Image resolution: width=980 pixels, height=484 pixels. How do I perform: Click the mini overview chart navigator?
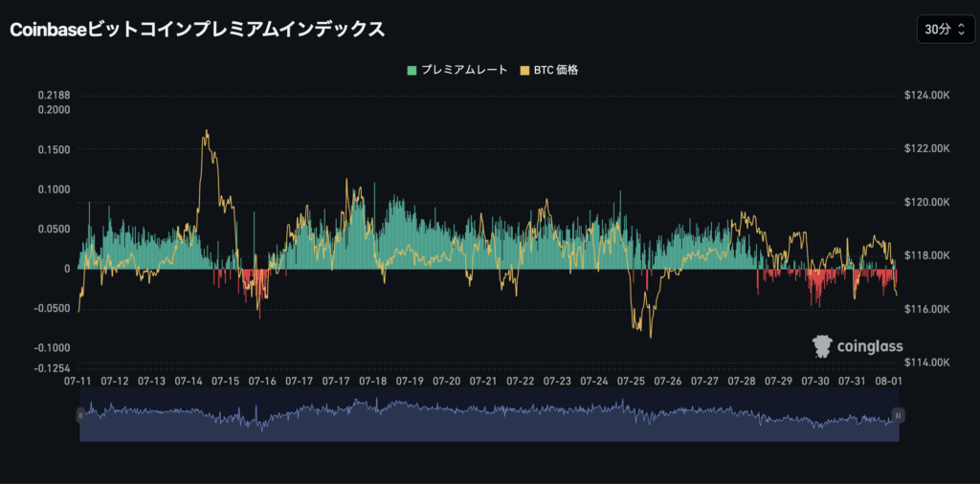pyautogui.click(x=489, y=415)
